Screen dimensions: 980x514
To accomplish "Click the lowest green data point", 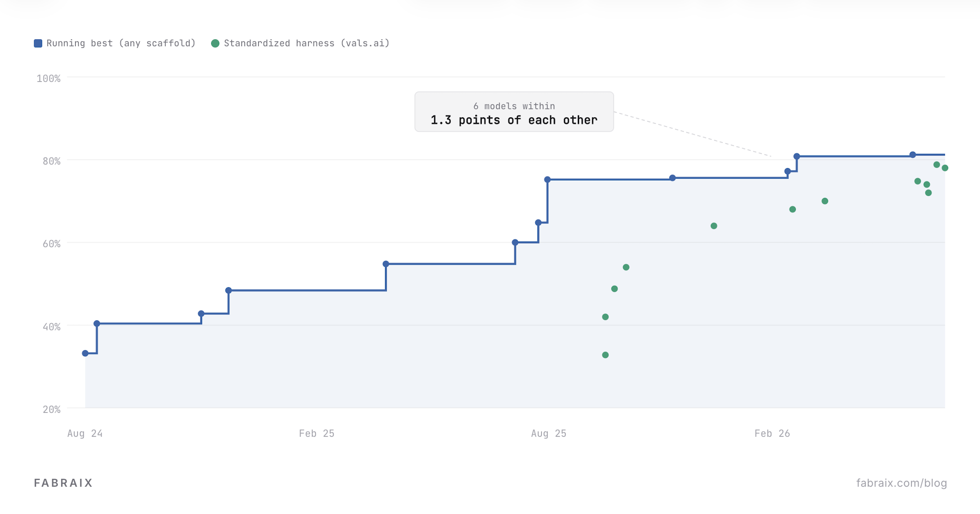I will point(605,355).
